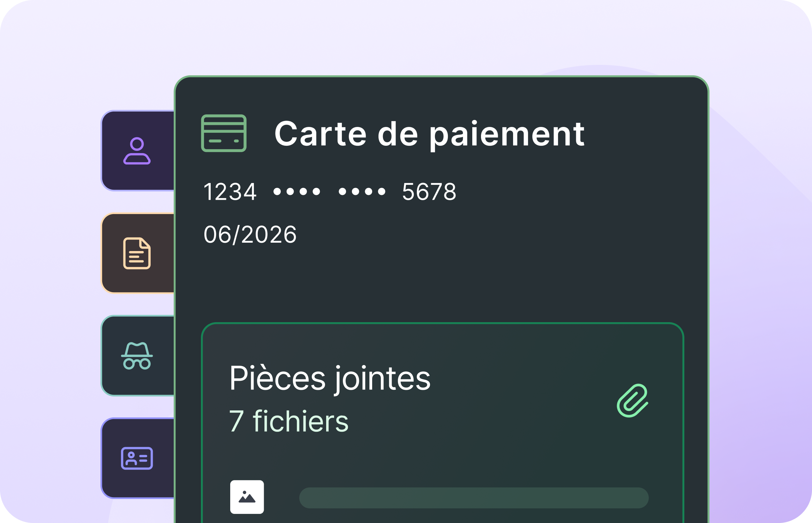Select the identity card icon in sidebar
Screen dimensions: 812x523
tap(137, 458)
